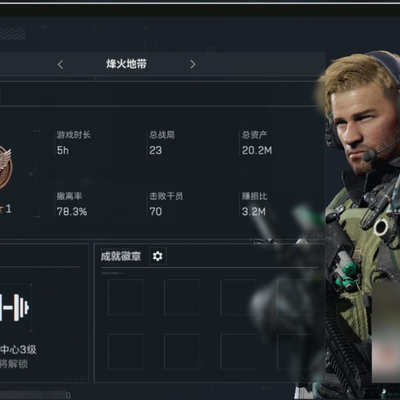This screenshot has height=400, width=400.
Task: Select second badge slot in top row
Action: (182, 297)
